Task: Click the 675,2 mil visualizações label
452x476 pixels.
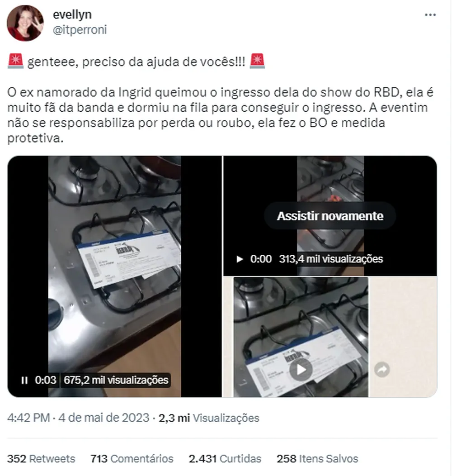Action: (116, 380)
